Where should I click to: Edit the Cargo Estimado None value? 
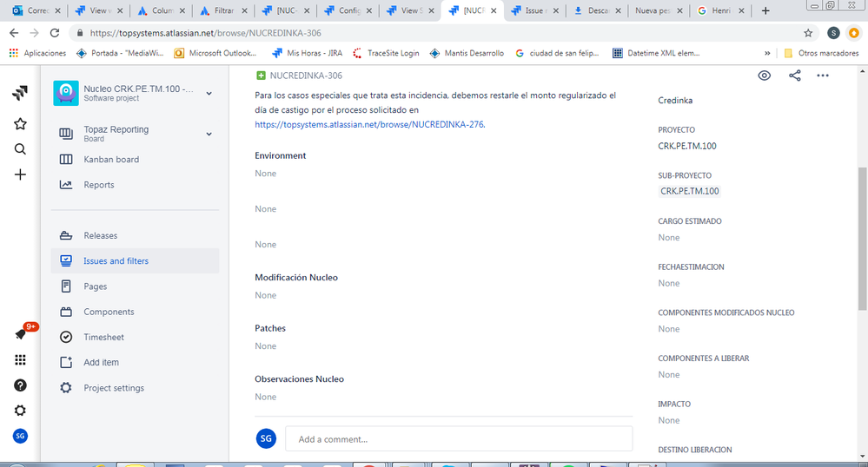pyautogui.click(x=669, y=238)
